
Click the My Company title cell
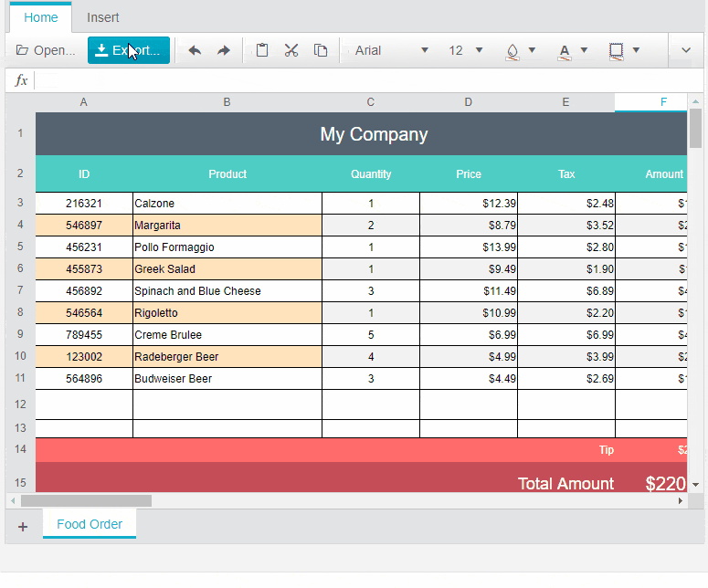(361, 134)
